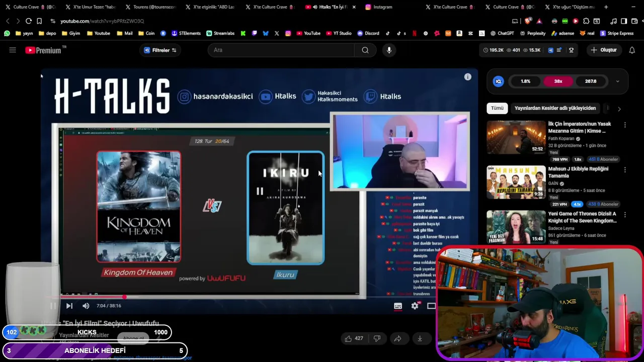Click the youtube.com address bar
Screen dimensions: 644x362
click(102, 21)
